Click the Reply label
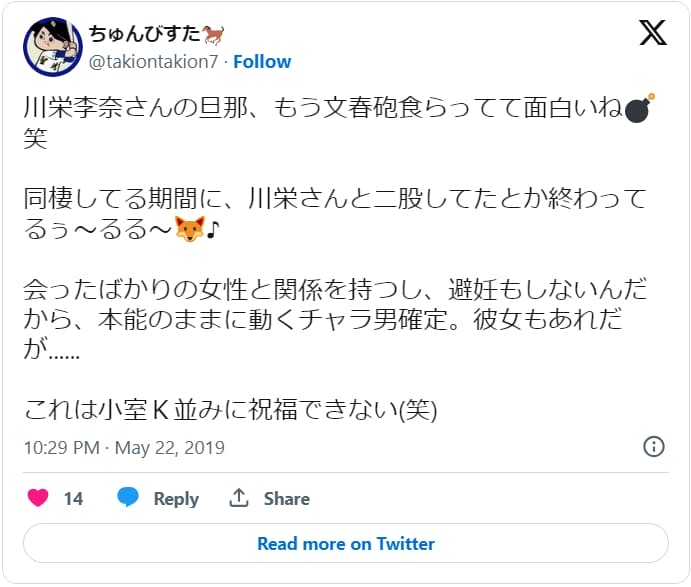This screenshot has width=691, height=587. (x=176, y=499)
